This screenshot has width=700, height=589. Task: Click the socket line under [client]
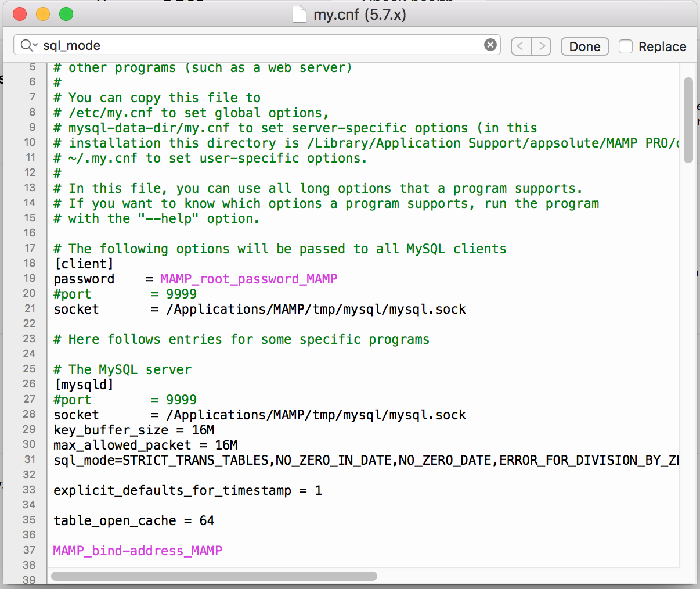[x=260, y=310]
